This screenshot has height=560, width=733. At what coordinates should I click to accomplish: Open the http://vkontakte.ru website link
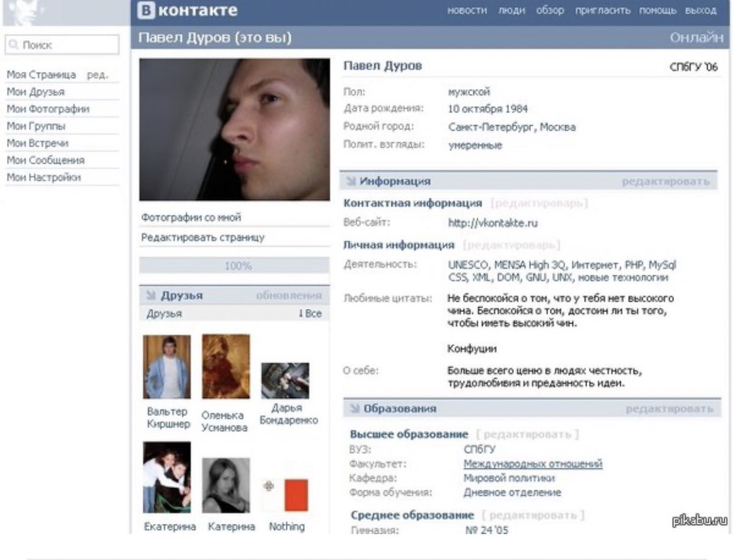coord(493,224)
